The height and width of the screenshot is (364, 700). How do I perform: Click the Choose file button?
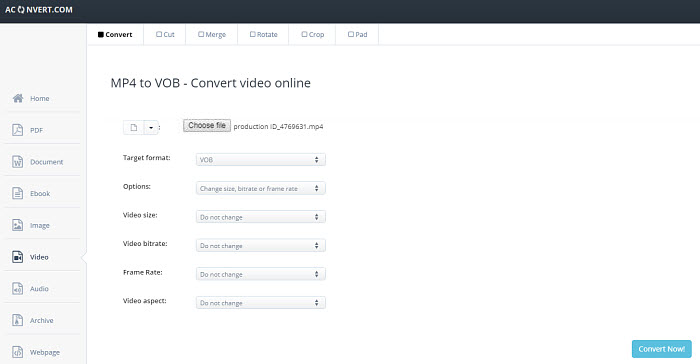click(x=207, y=126)
